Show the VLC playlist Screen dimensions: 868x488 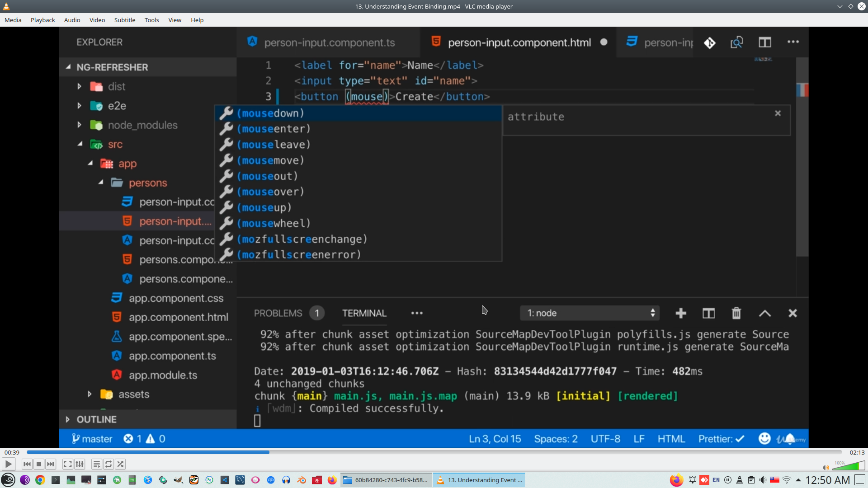[x=96, y=464]
